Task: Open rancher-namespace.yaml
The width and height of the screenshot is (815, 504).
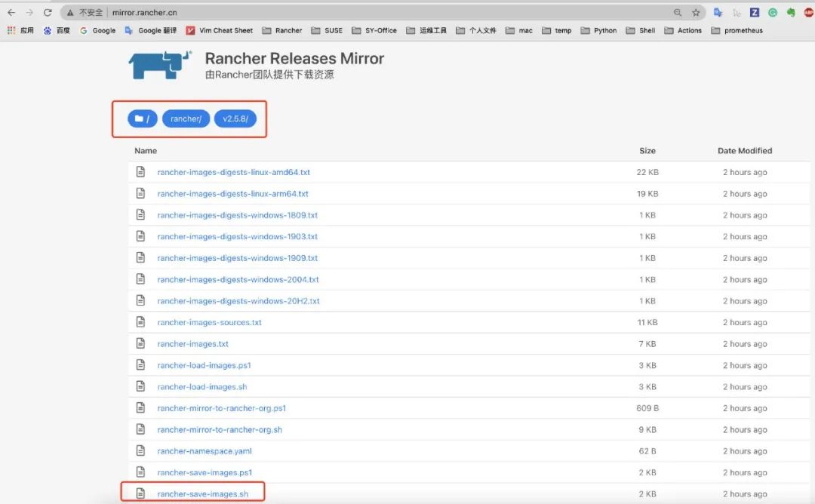Action: point(205,451)
